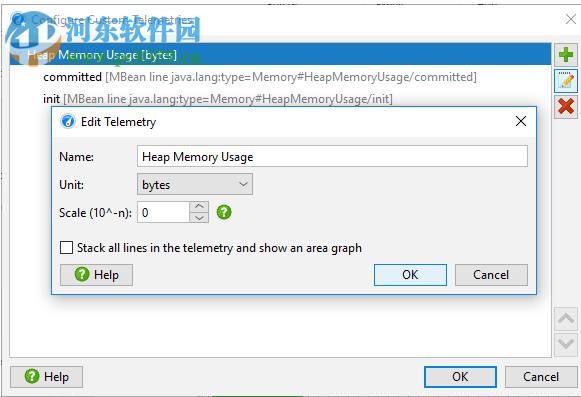Click the Scale number input field
The image size is (581, 397).
(x=163, y=212)
